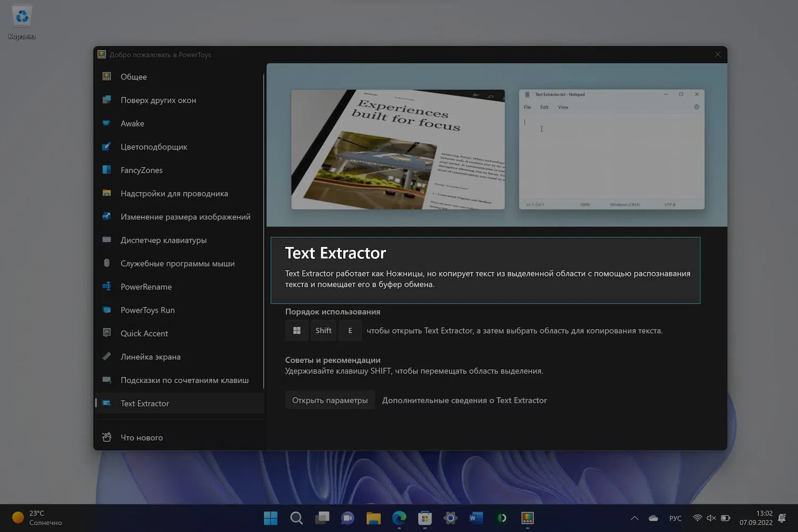Click the Порядок использования heading

[x=332, y=312]
